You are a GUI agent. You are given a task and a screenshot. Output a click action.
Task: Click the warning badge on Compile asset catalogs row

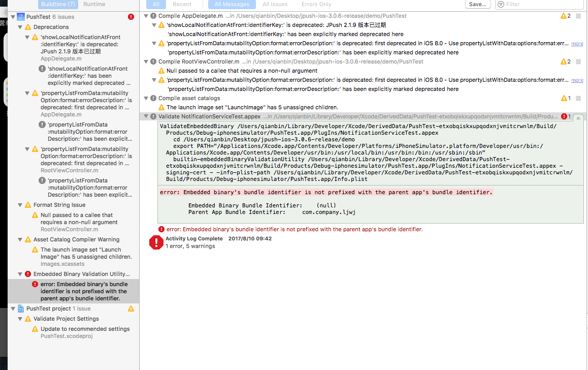(x=564, y=98)
